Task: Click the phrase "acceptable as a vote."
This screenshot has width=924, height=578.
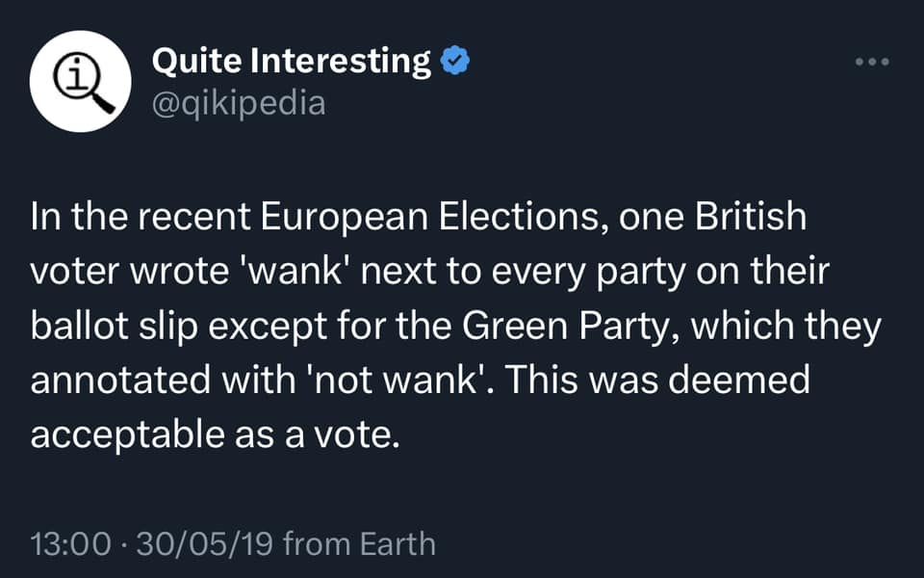Action: point(214,436)
